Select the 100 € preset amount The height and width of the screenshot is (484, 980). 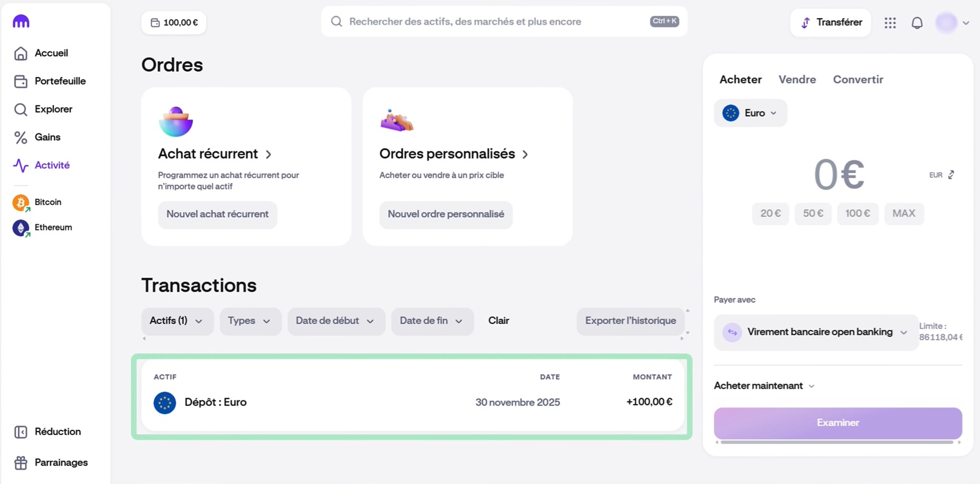coord(858,214)
